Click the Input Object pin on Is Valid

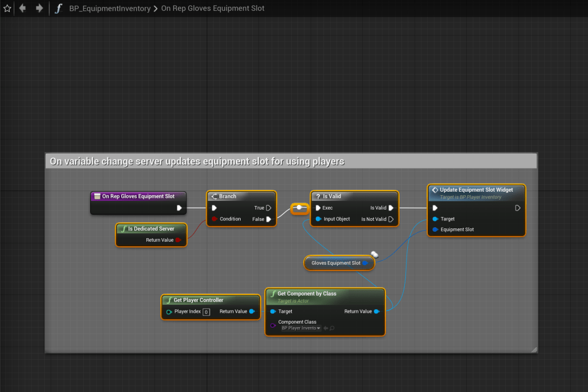[318, 219]
